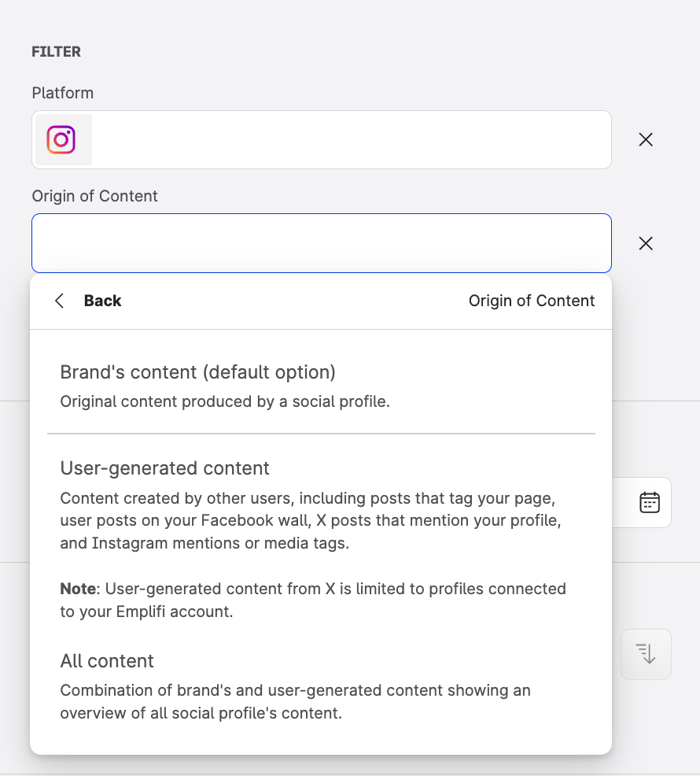
Task: Click the sort descending icon at bottom right
Action: click(x=646, y=654)
